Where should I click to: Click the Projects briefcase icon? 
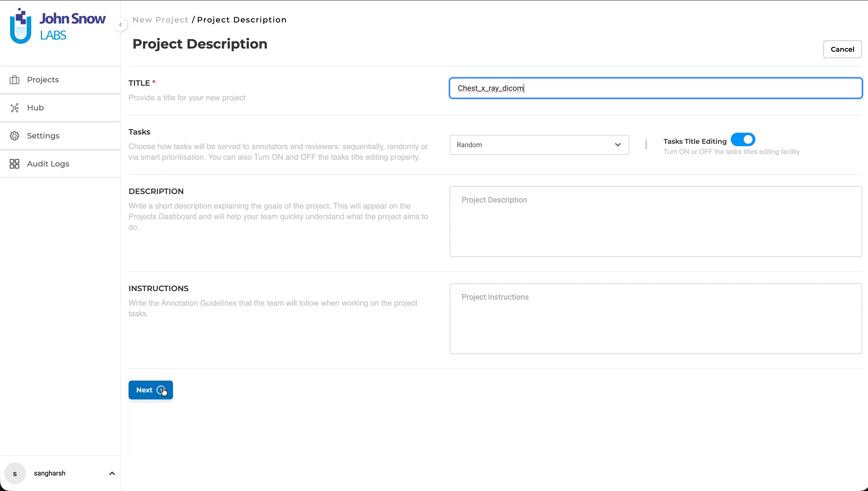[14, 79]
